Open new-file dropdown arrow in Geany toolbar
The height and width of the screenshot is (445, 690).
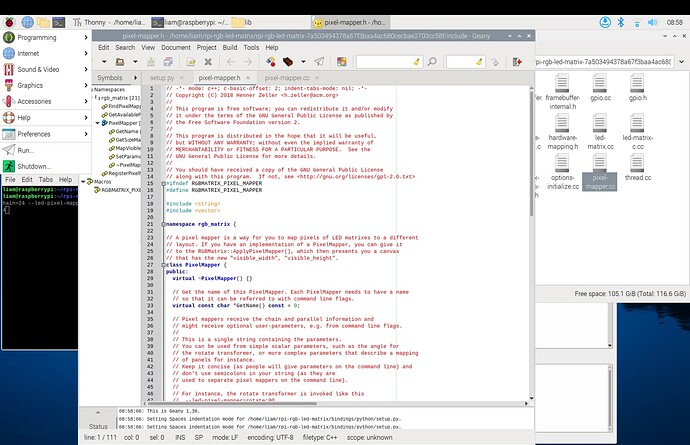pos(104,62)
